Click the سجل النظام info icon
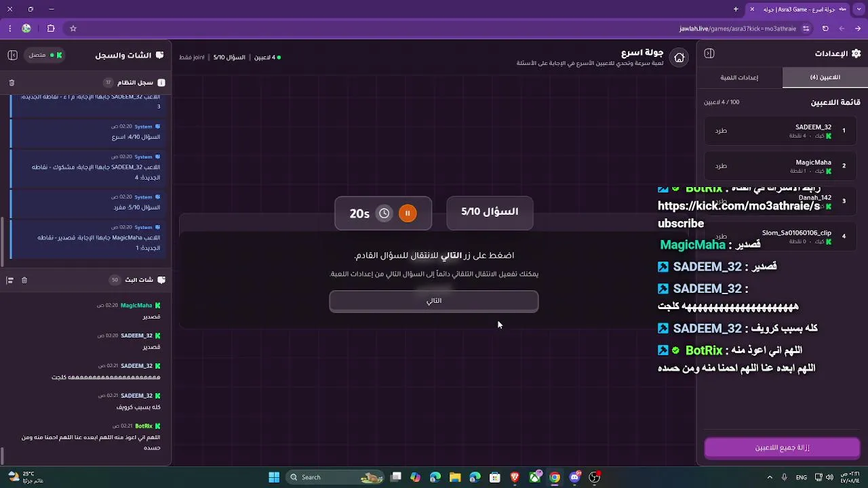 161,83
